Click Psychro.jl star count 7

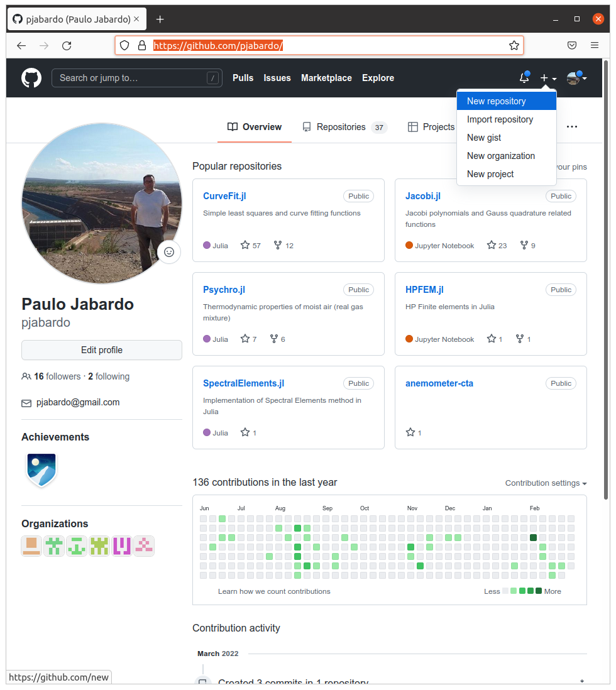pyautogui.click(x=248, y=339)
